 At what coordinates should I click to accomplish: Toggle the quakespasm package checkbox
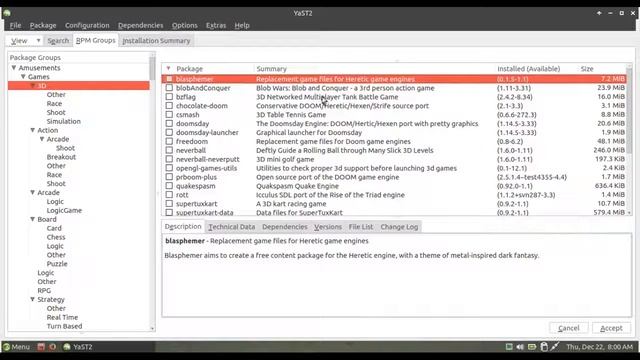[169, 186]
